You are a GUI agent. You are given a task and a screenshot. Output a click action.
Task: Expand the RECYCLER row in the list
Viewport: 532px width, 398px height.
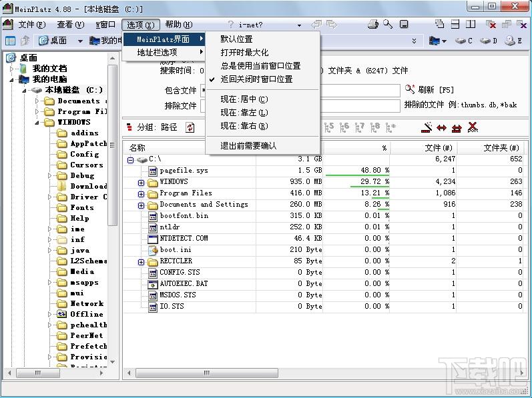(141, 262)
